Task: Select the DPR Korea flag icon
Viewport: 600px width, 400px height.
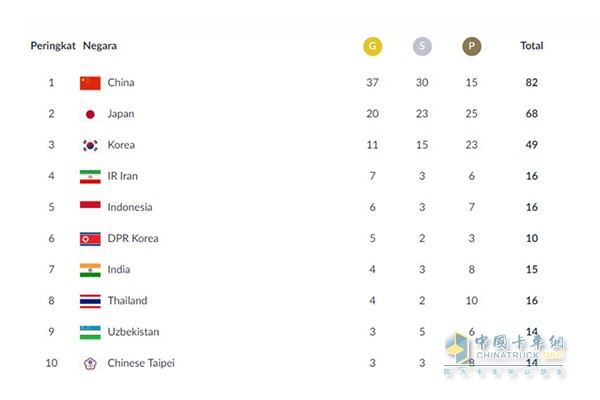Action: coord(90,239)
